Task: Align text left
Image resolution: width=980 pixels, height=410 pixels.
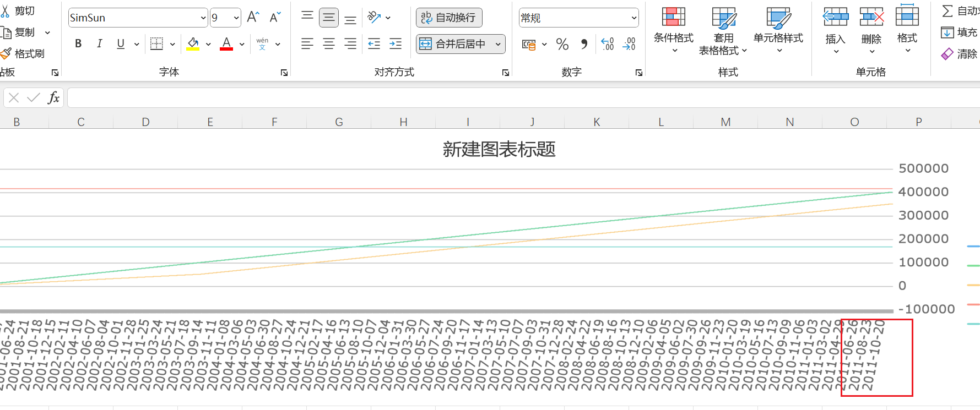Action: (x=307, y=43)
